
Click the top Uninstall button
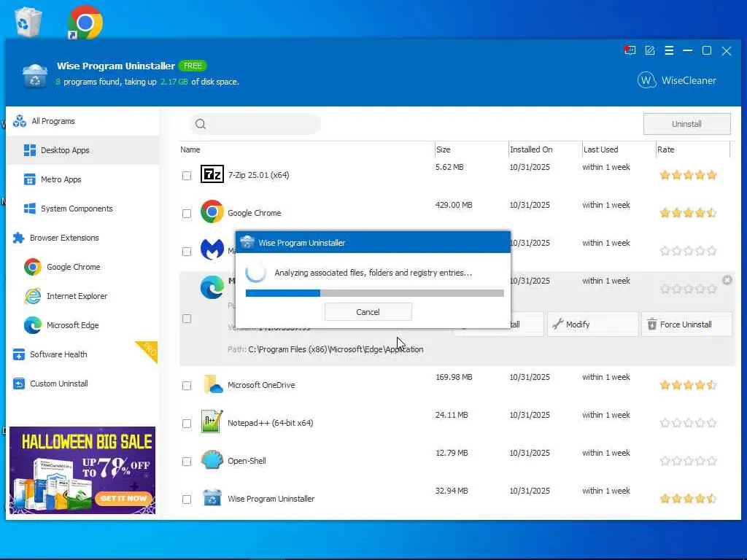point(686,124)
